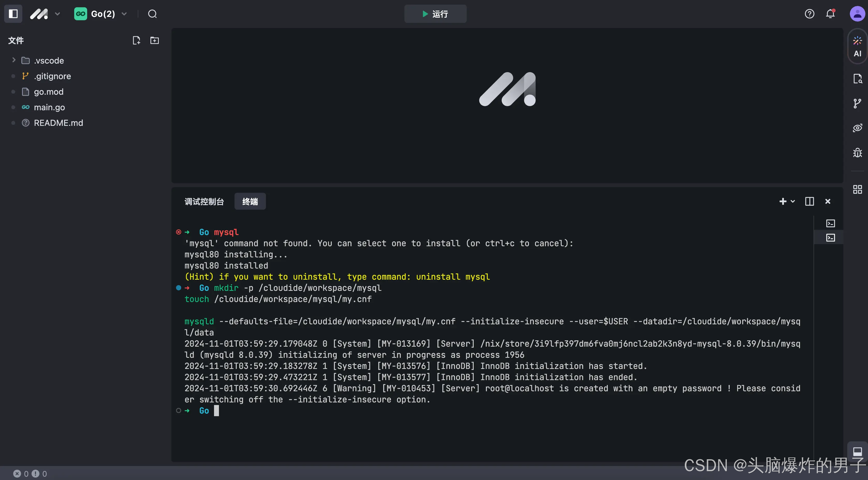Image resolution: width=868 pixels, height=480 pixels.
Task: Click the split terminal icon
Action: pyautogui.click(x=809, y=202)
